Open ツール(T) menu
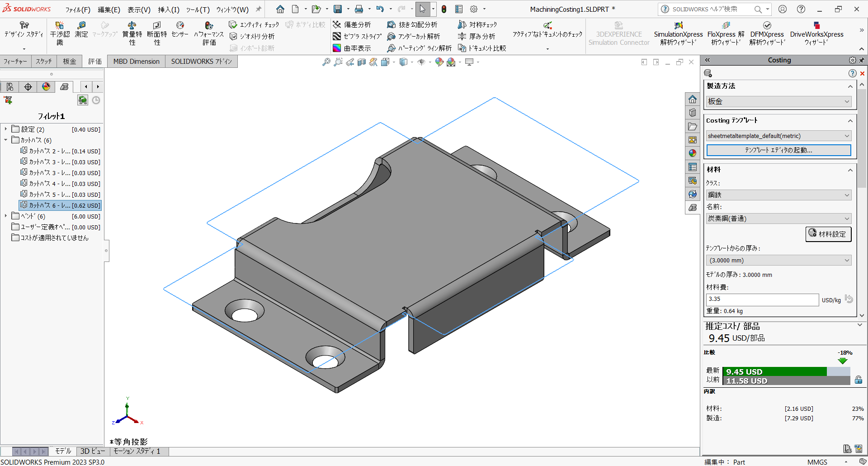868x466 pixels. pos(198,10)
